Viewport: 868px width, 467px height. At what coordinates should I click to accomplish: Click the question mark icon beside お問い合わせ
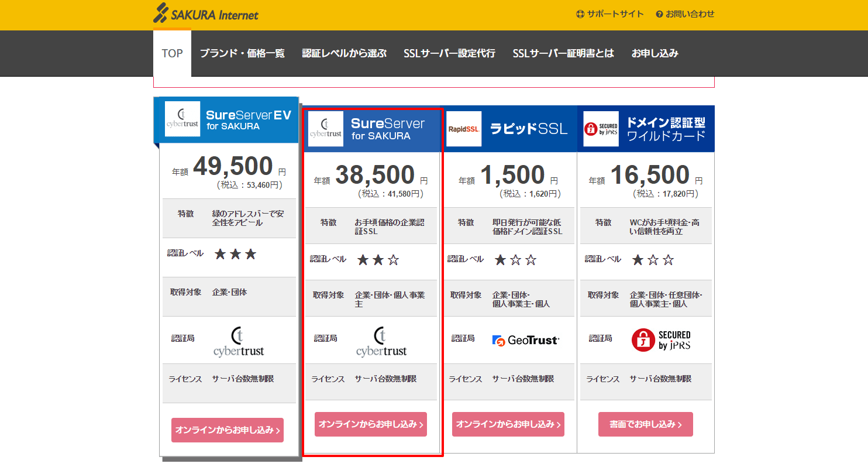pyautogui.click(x=659, y=14)
